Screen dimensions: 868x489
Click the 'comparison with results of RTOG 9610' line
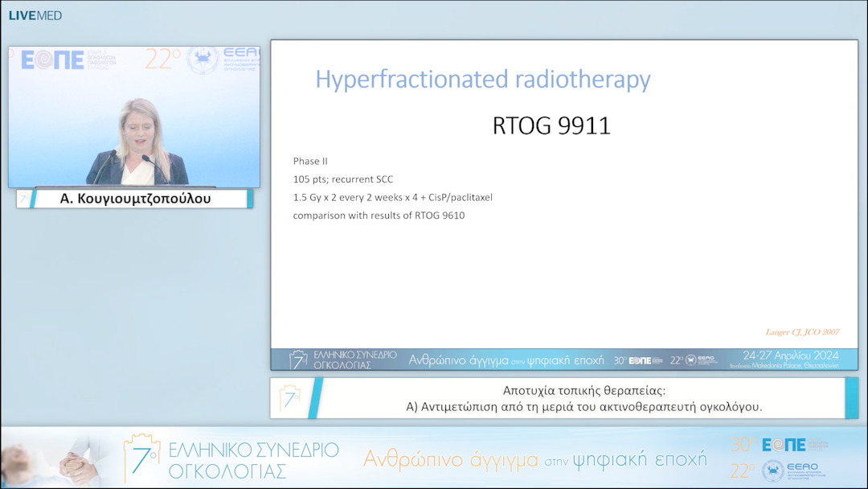coord(379,215)
